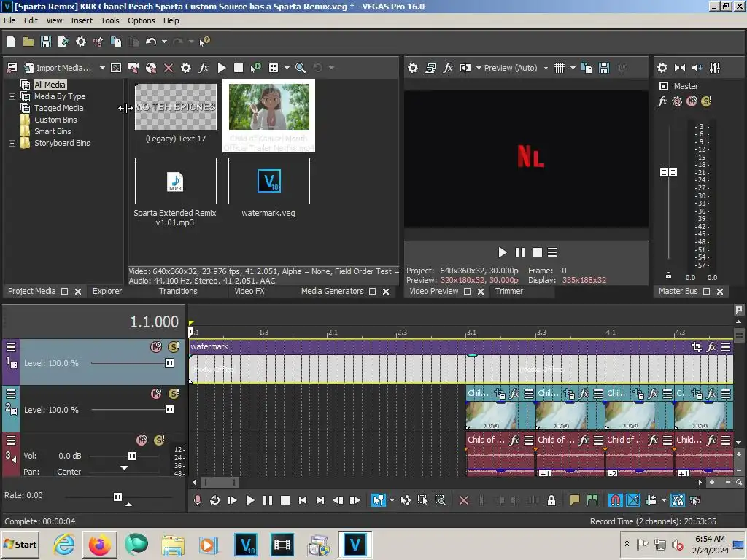Save the project with floppy disk icon
The height and width of the screenshot is (560, 747).
[46, 42]
